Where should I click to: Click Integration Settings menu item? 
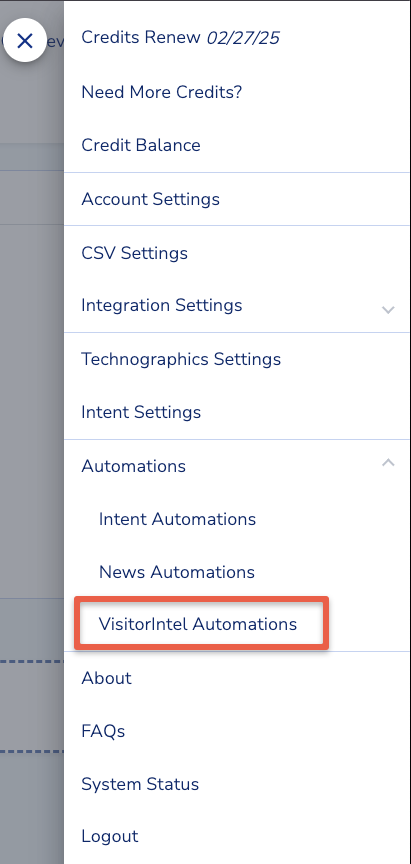(161, 305)
